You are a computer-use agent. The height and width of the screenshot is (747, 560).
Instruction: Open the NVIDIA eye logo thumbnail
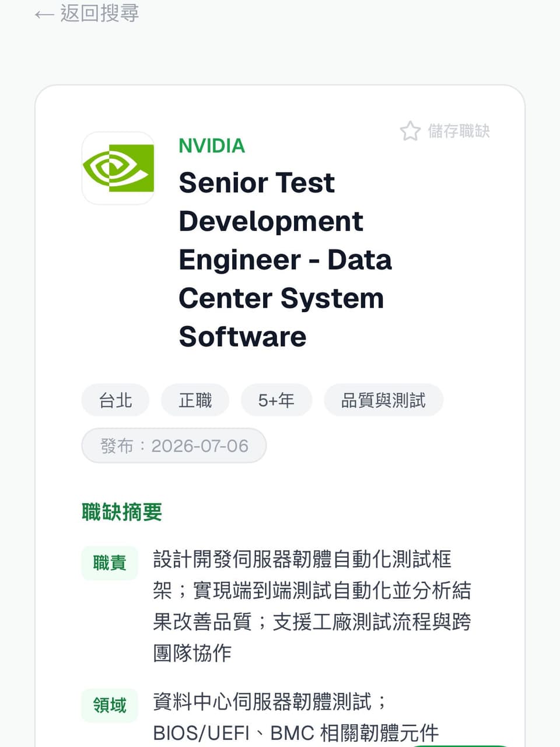click(118, 168)
